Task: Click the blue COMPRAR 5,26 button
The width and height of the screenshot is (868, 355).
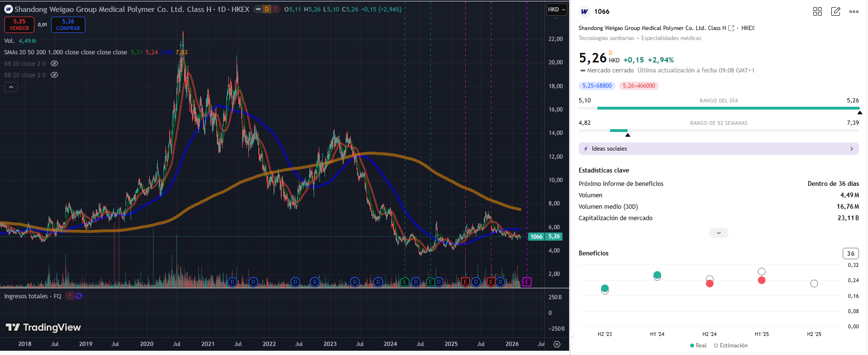Action: pos(68,25)
